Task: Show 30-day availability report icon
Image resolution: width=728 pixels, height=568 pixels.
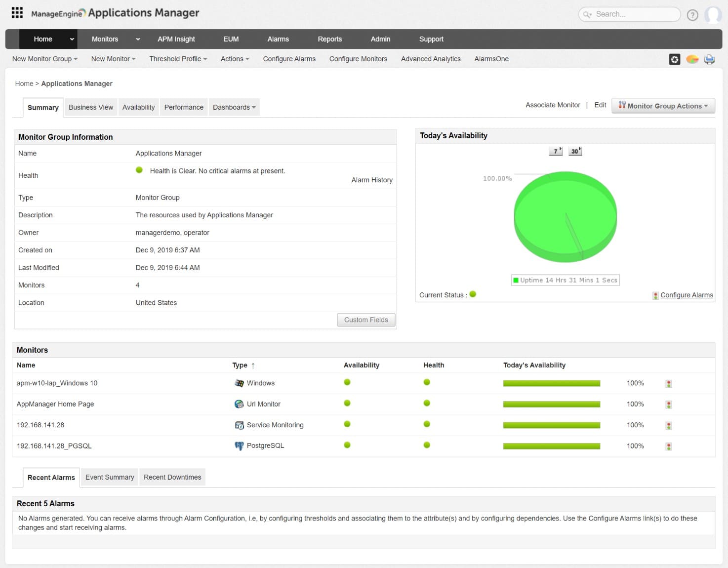Action: point(575,151)
